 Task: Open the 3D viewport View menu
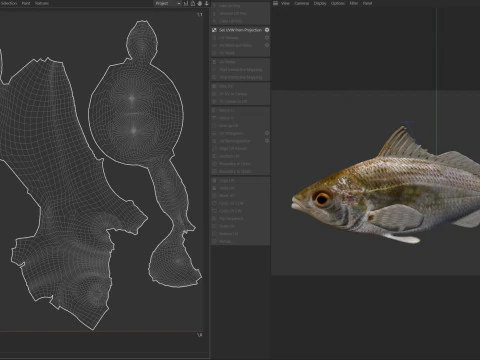pyautogui.click(x=285, y=3)
